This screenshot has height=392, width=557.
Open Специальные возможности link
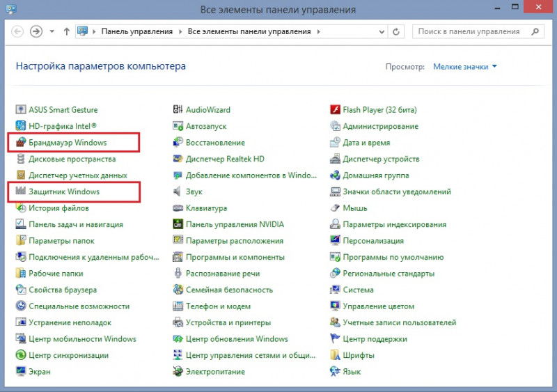tap(79, 306)
